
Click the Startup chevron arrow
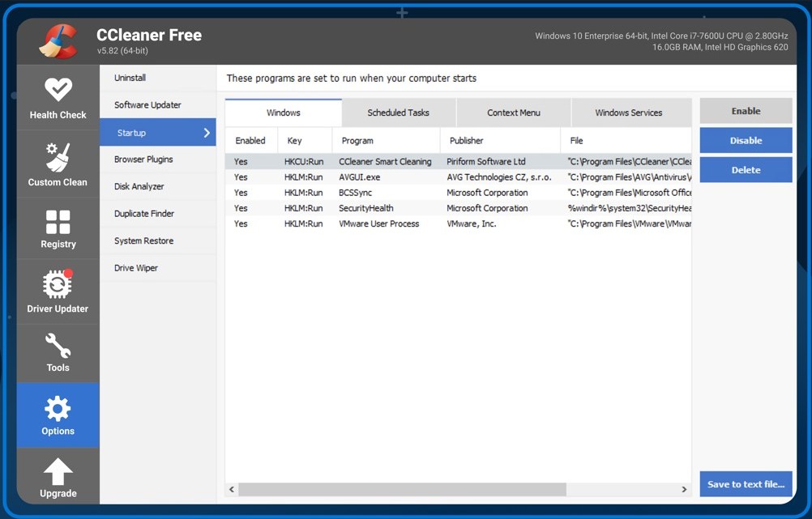click(207, 133)
